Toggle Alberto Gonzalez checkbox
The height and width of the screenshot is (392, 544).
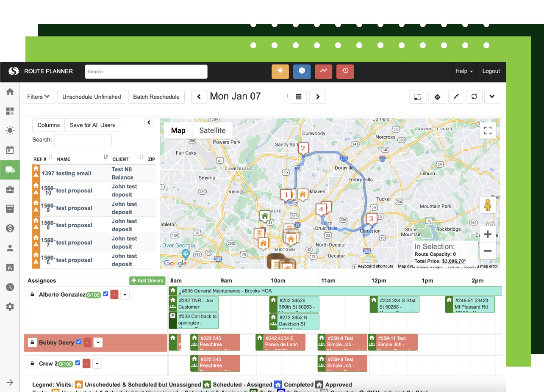click(105, 294)
